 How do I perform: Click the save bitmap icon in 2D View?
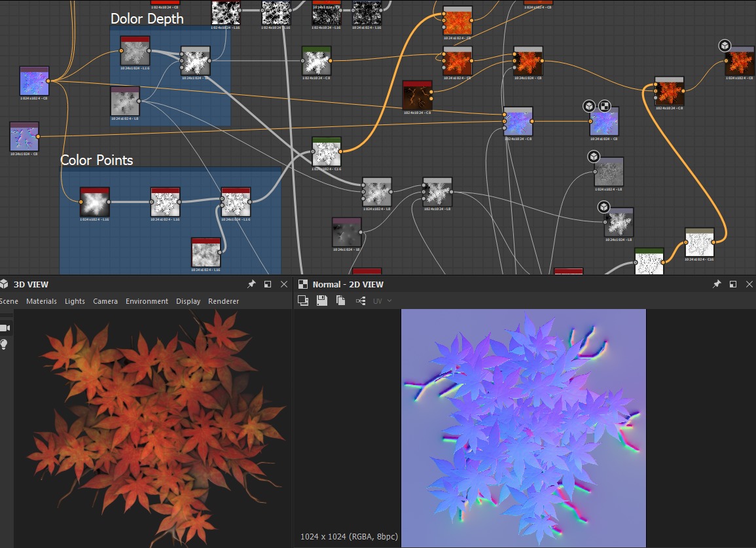pos(321,301)
